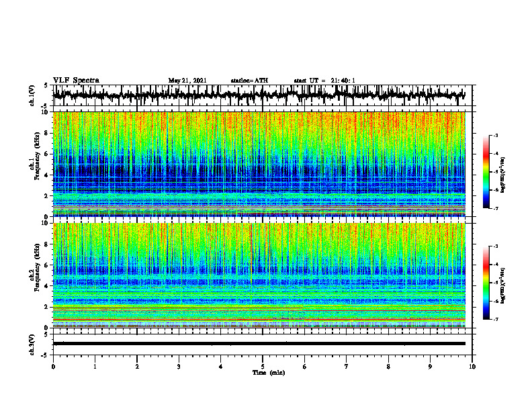532x411 pixels.
Task: Click the log(PSD) label beside ch.1 colorbar
Action: coord(503,175)
